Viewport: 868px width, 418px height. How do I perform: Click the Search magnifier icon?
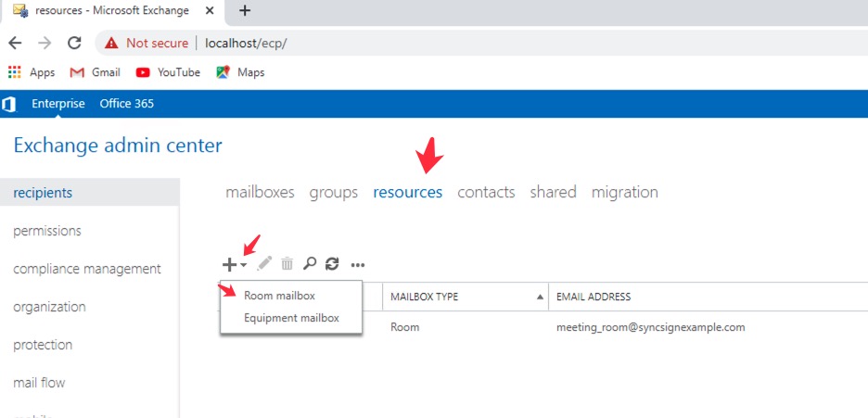(310, 264)
